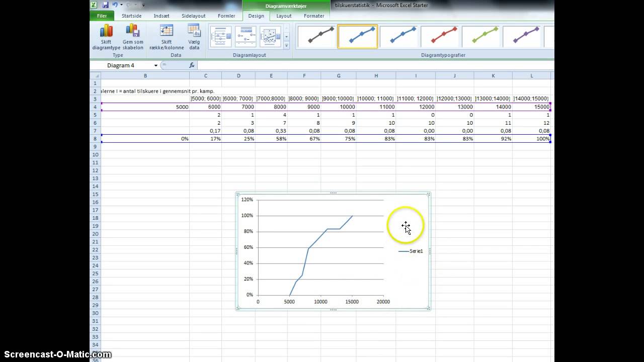Screen dimensions: 644x362
Task: Select column C header
Action: pyautogui.click(x=206, y=75)
